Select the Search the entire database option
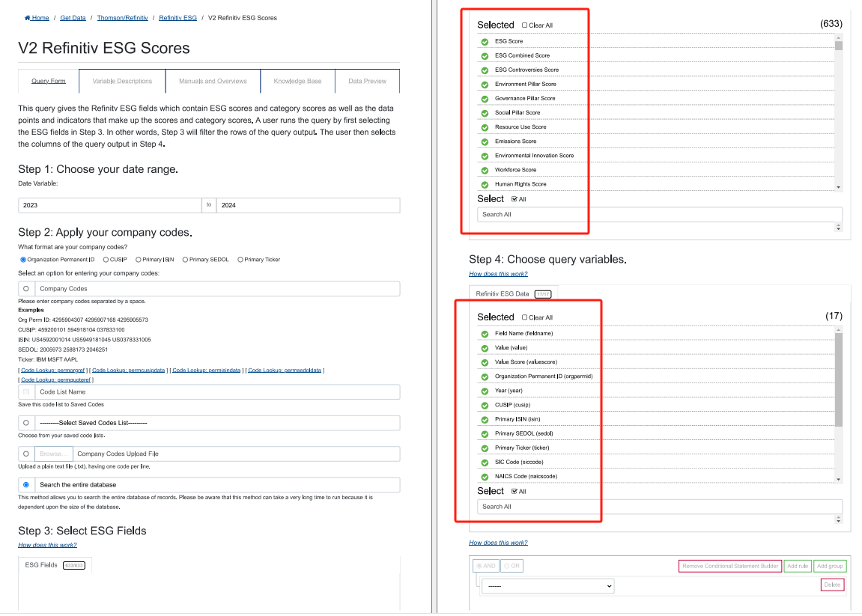Screen dimensions: 862x616 [x=26, y=485]
